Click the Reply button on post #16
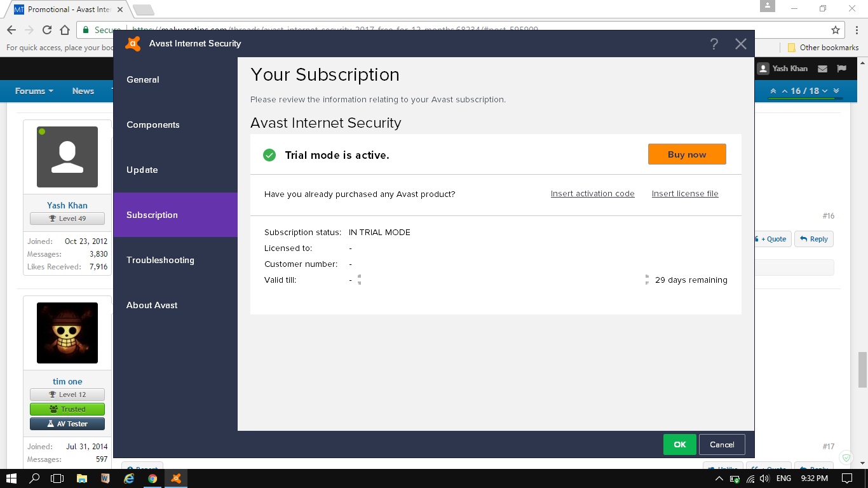The image size is (868, 488). (x=814, y=239)
